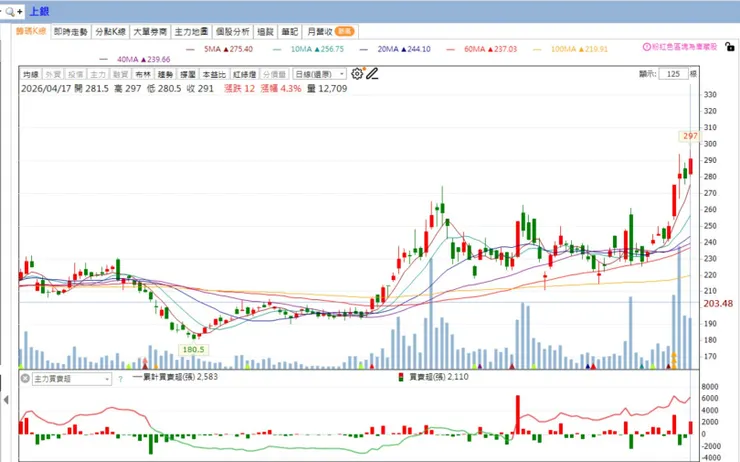Toggle 融資 overlay button
The width and height of the screenshot is (740, 462).
coord(120,75)
